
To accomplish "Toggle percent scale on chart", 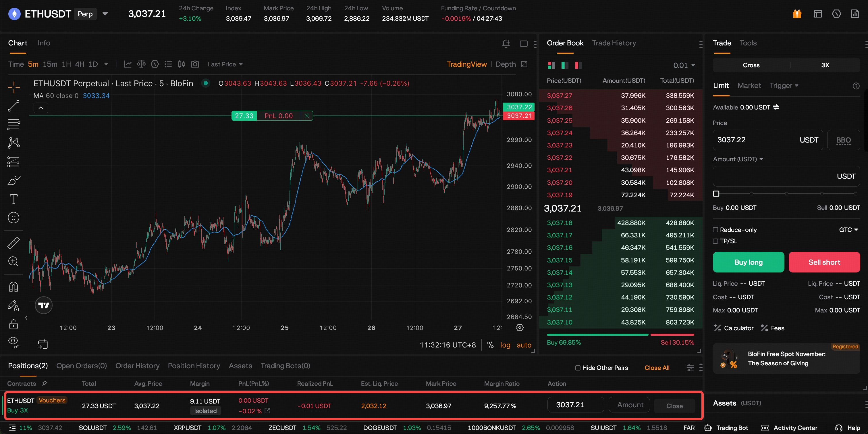I will 490,345.
